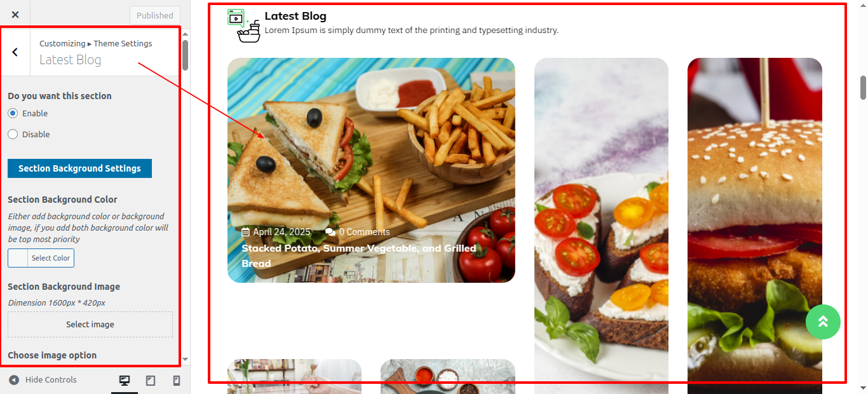Click the green scroll-to-top double arrow button
The width and height of the screenshot is (868, 394).
(x=823, y=322)
